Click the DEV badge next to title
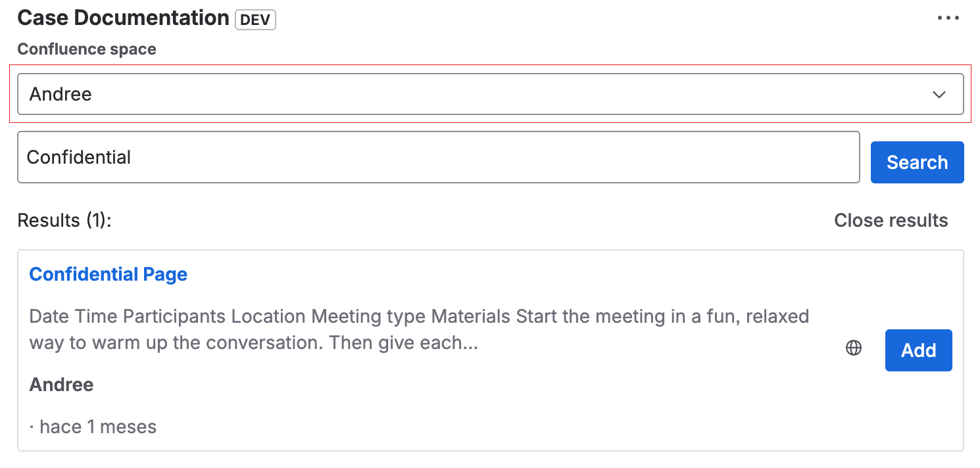 pyautogui.click(x=255, y=20)
